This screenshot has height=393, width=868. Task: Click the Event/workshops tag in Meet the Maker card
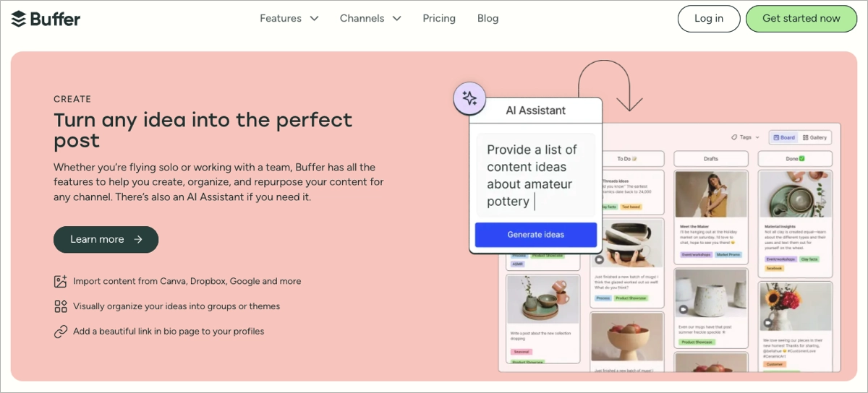point(697,255)
